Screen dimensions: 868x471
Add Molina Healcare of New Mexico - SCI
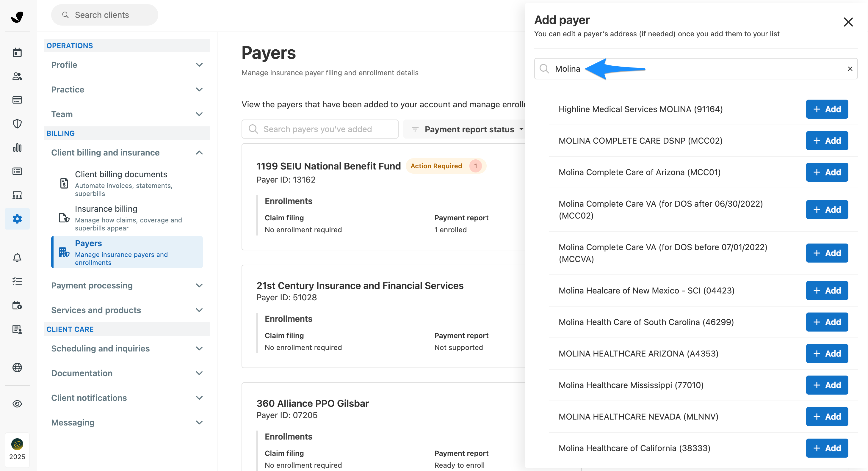[827, 291]
